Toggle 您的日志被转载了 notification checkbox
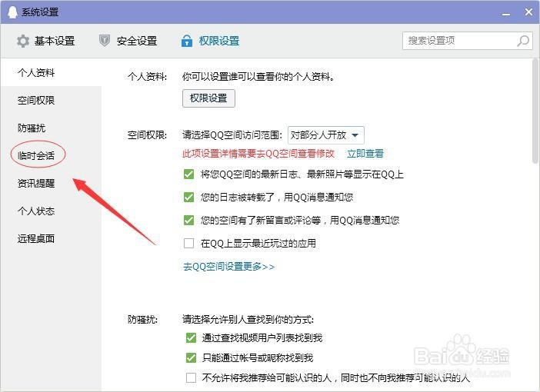This screenshot has height=392, width=540. tap(188, 198)
